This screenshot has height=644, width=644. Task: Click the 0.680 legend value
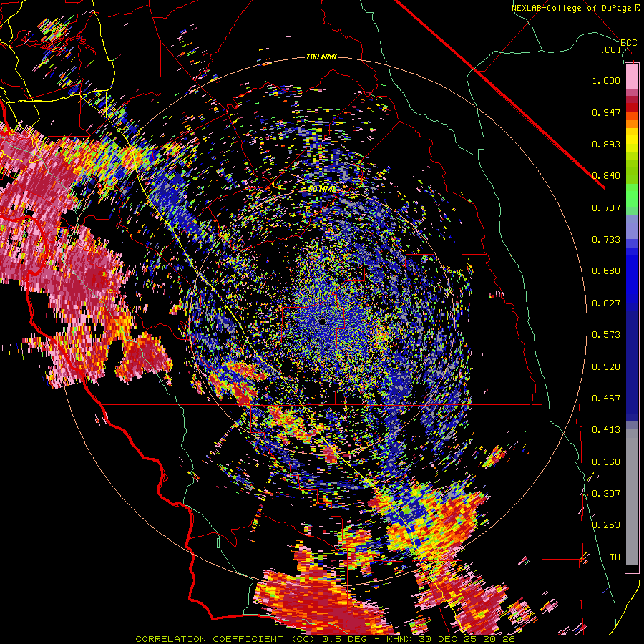[x=606, y=271]
